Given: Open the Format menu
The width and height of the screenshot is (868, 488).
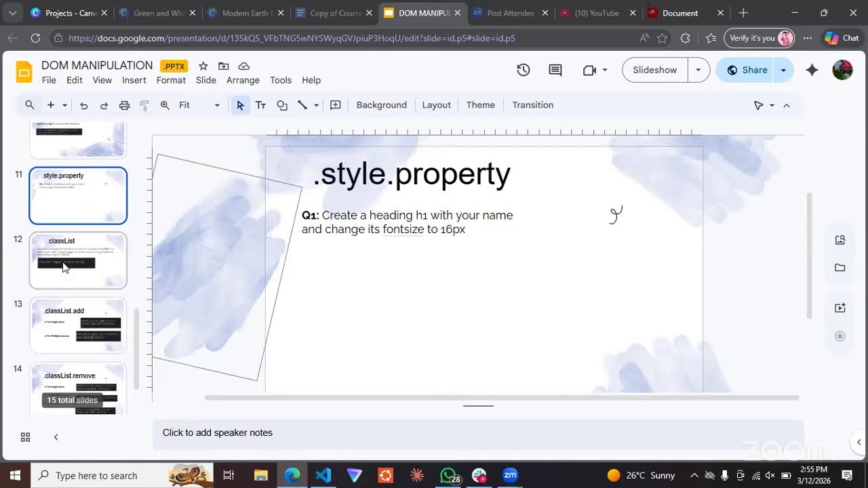Looking at the screenshot, I should pos(171,80).
